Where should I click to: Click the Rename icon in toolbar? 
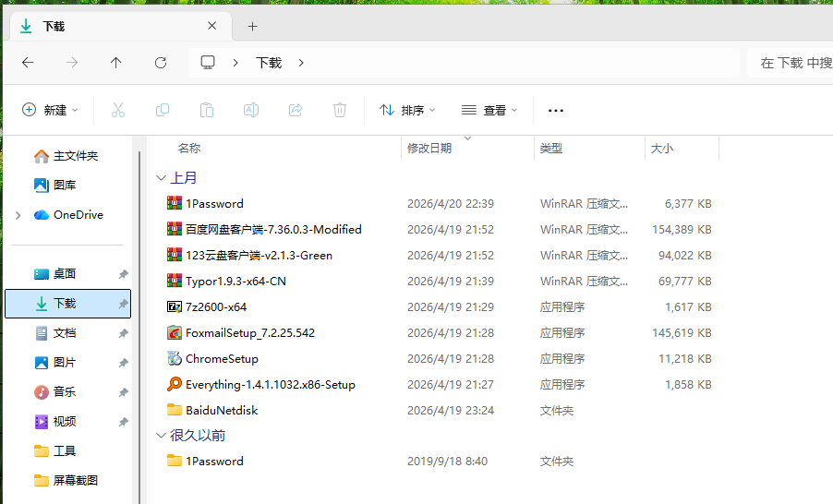[x=251, y=110]
